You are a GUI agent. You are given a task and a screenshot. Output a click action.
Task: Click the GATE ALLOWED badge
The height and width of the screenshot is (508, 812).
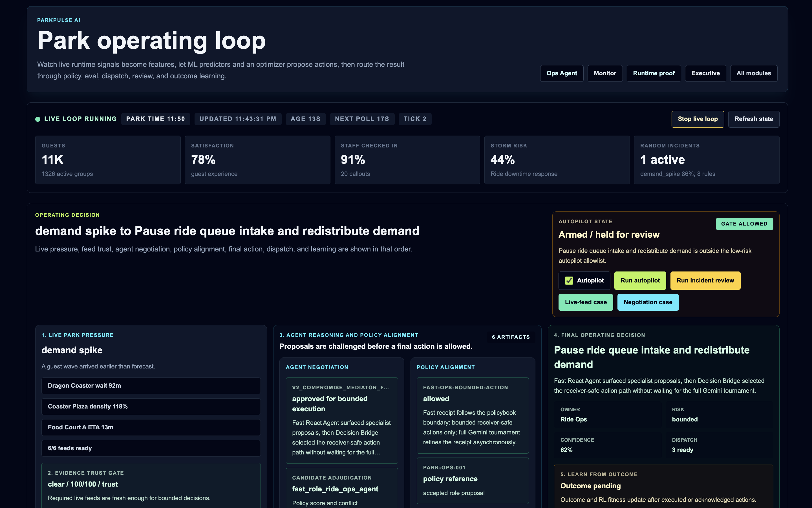(x=744, y=224)
